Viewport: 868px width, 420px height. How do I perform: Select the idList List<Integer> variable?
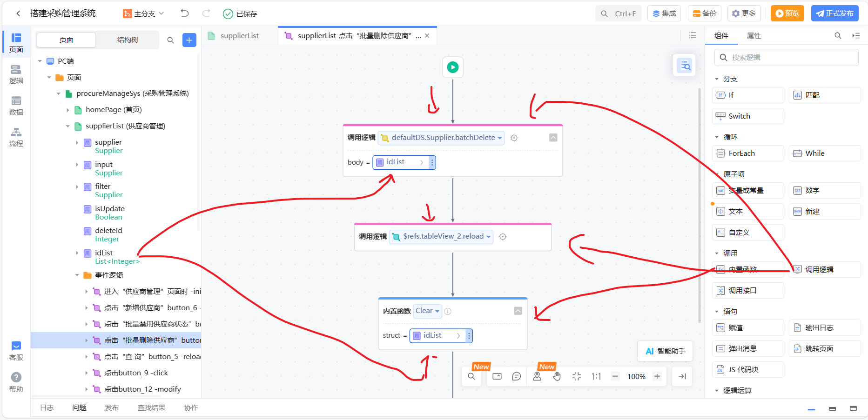point(116,257)
